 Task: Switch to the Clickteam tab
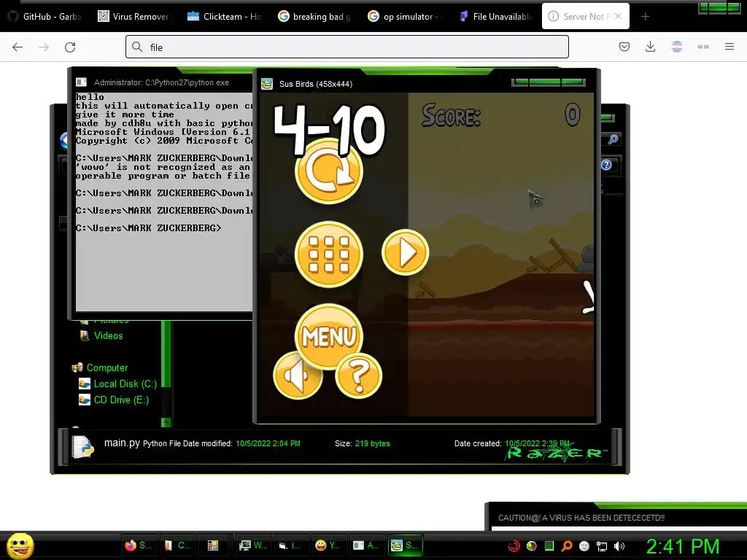pos(224,16)
